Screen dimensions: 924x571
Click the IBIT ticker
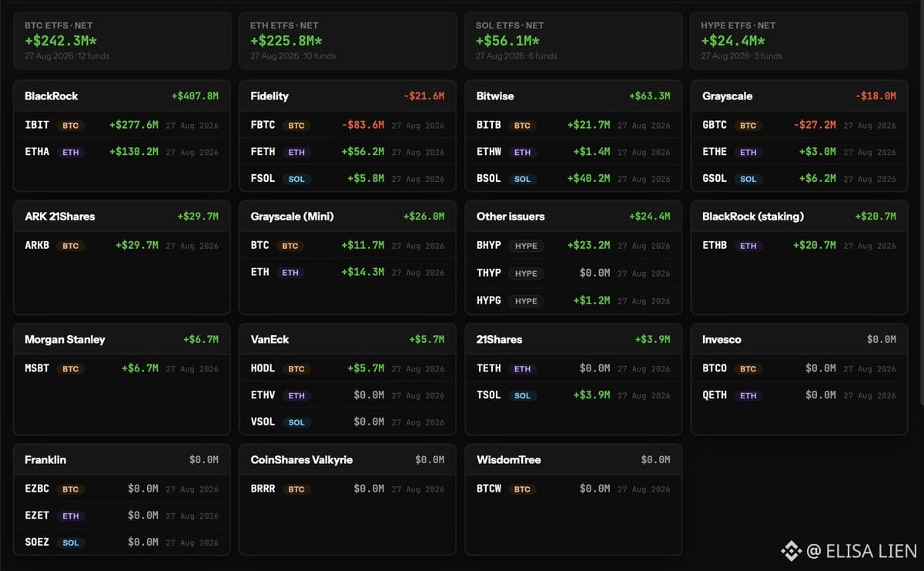click(x=37, y=125)
